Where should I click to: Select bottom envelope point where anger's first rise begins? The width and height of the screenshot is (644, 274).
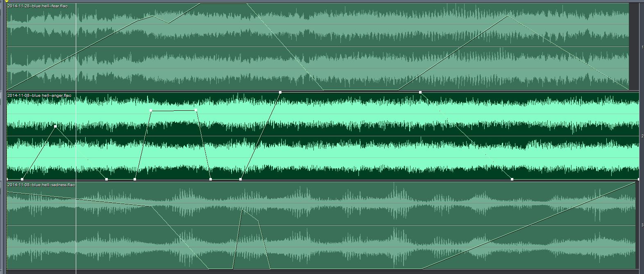(x=22, y=179)
